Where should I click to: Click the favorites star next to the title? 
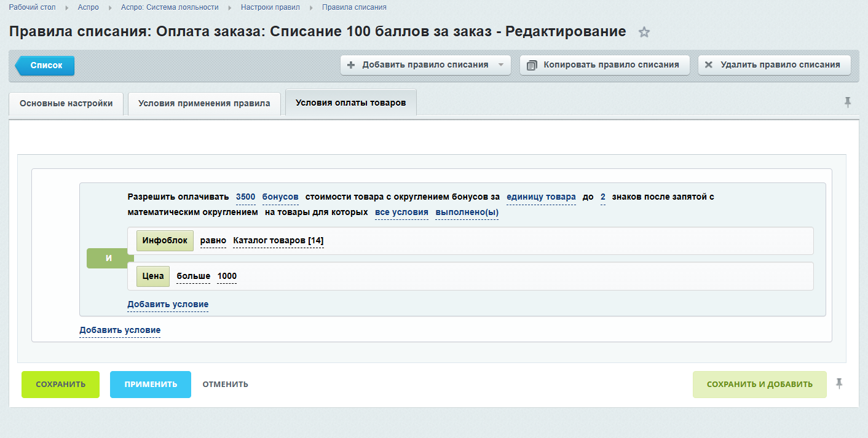[x=644, y=33]
